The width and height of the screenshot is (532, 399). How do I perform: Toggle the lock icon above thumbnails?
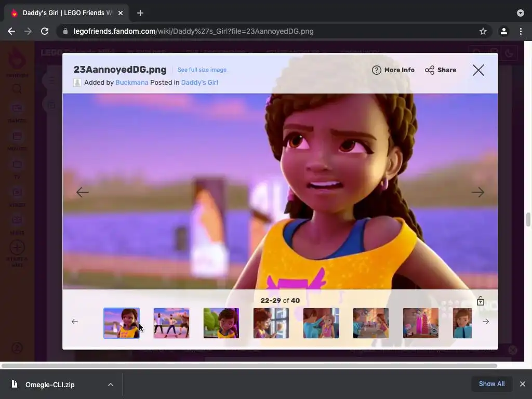click(480, 301)
